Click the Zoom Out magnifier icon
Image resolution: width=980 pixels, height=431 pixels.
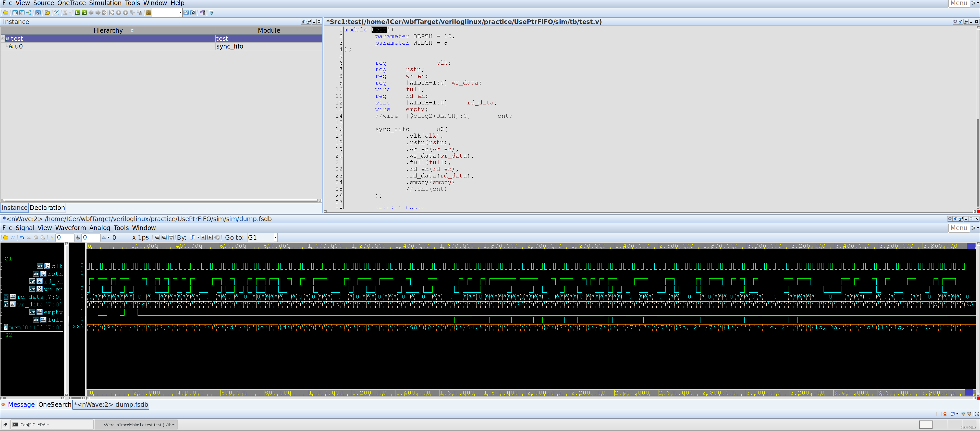157,237
